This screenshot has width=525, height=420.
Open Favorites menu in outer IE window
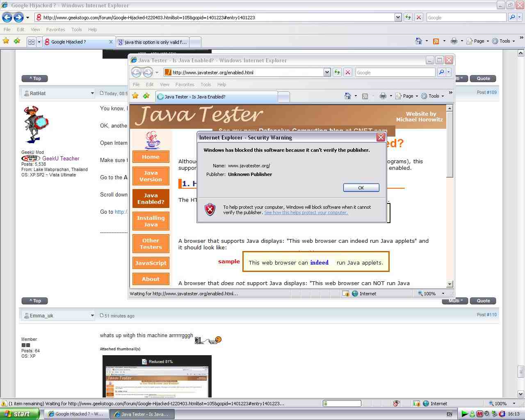point(55,30)
